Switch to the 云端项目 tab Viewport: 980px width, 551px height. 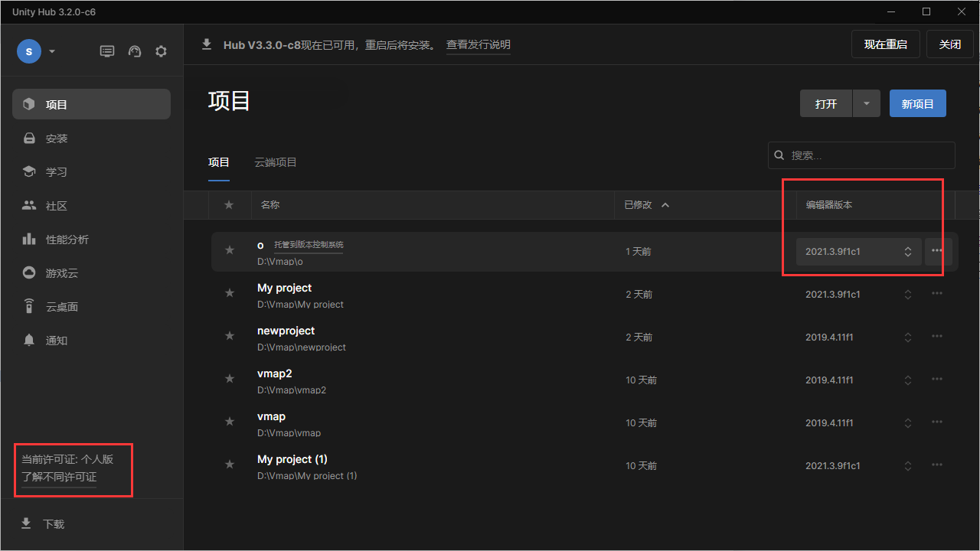pos(276,162)
